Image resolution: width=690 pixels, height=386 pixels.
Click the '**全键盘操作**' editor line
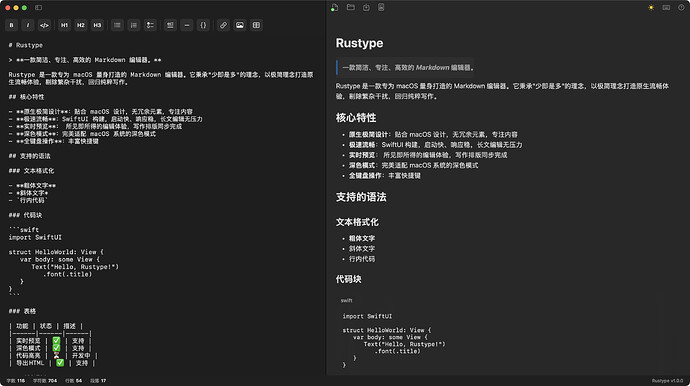(x=54, y=141)
